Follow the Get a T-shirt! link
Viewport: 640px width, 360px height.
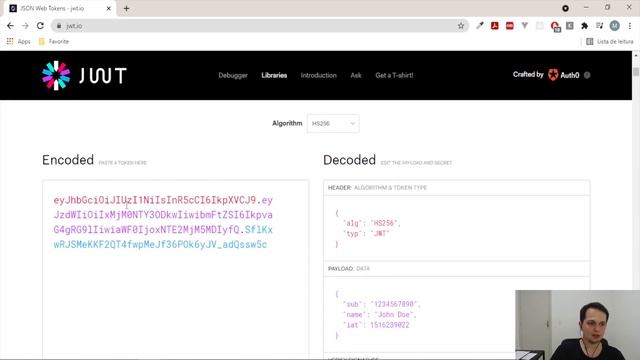point(394,75)
